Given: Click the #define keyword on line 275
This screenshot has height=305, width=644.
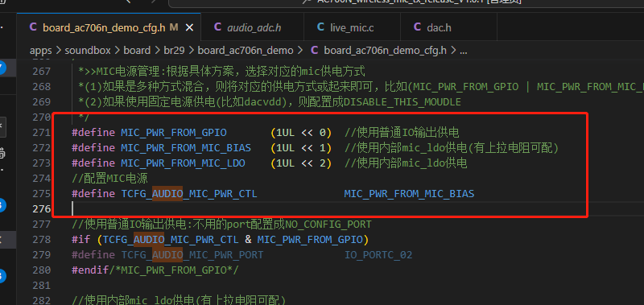Looking at the screenshot, I should [x=93, y=193].
